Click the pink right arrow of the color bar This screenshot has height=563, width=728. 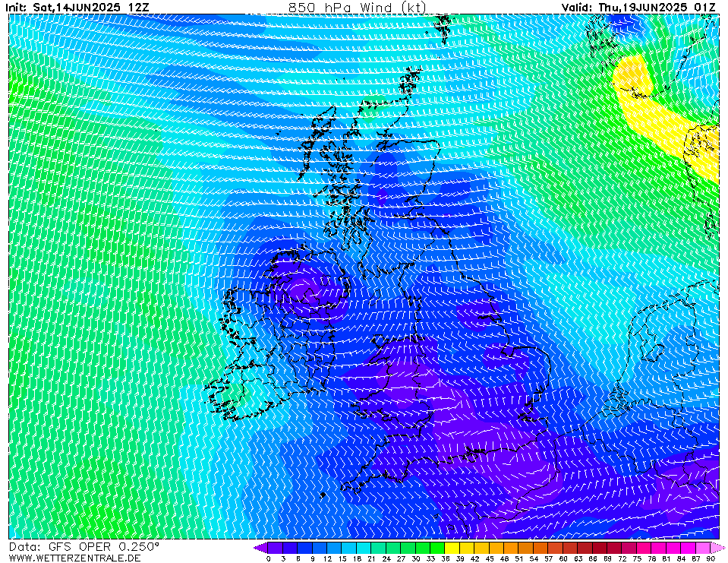click(x=717, y=548)
